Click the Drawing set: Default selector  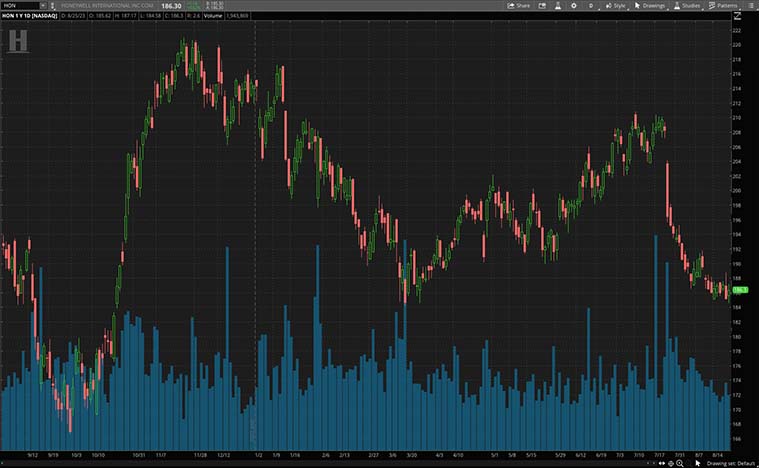click(x=731, y=463)
